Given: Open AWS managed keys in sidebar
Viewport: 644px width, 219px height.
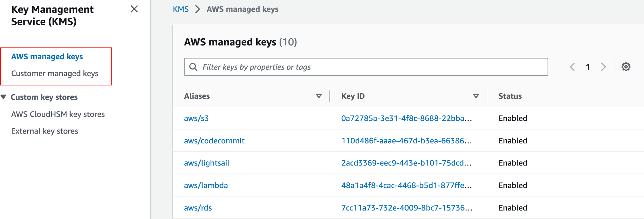Looking at the screenshot, I should pos(47,57).
